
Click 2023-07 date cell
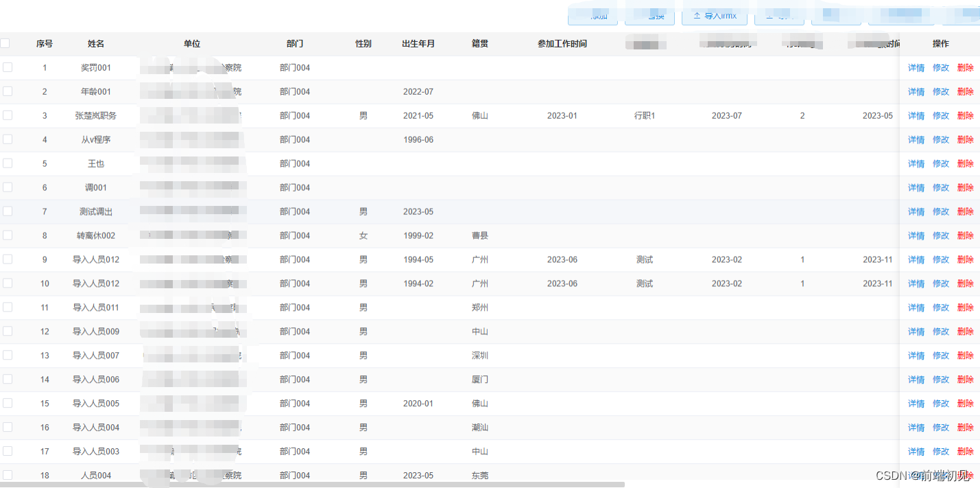coord(727,116)
